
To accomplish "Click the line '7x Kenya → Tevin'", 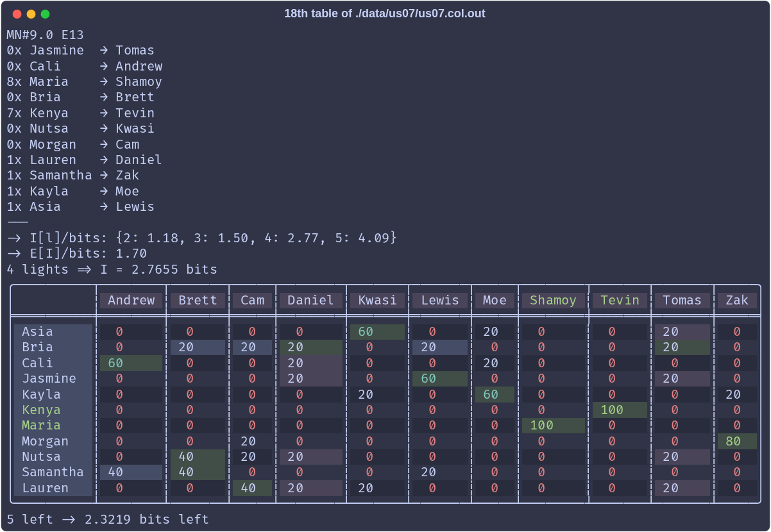I will (x=81, y=113).
